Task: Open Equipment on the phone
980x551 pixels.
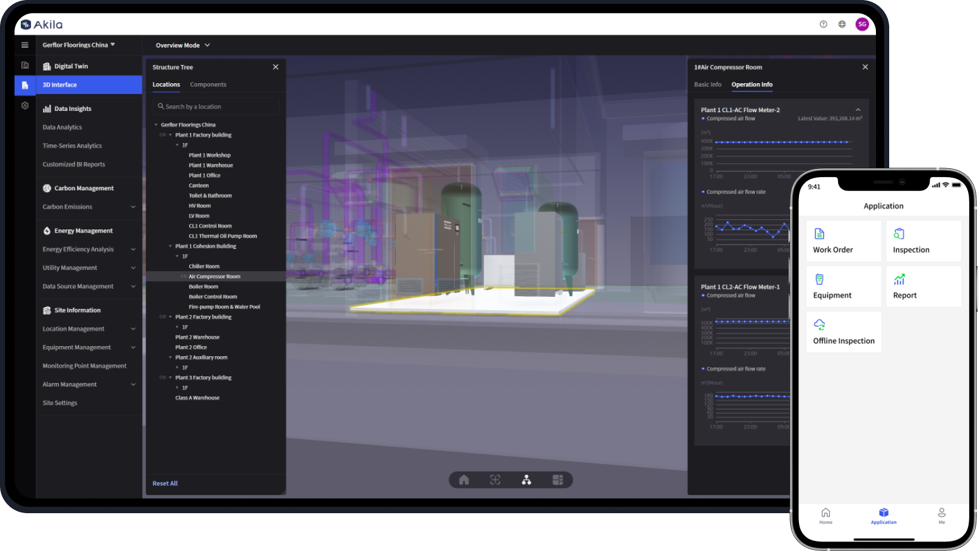Action: tap(843, 286)
